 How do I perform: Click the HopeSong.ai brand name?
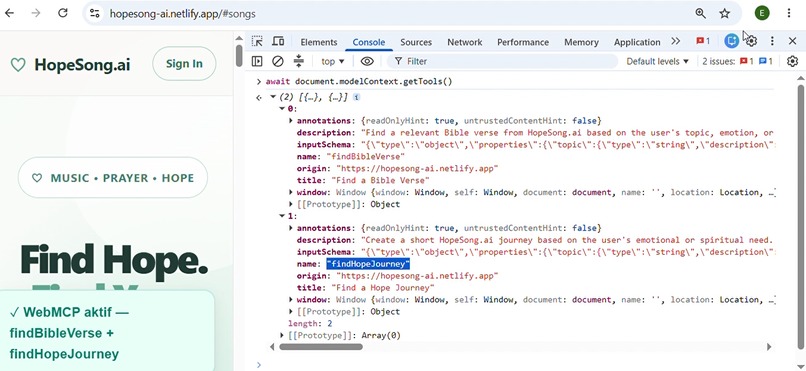pos(82,65)
